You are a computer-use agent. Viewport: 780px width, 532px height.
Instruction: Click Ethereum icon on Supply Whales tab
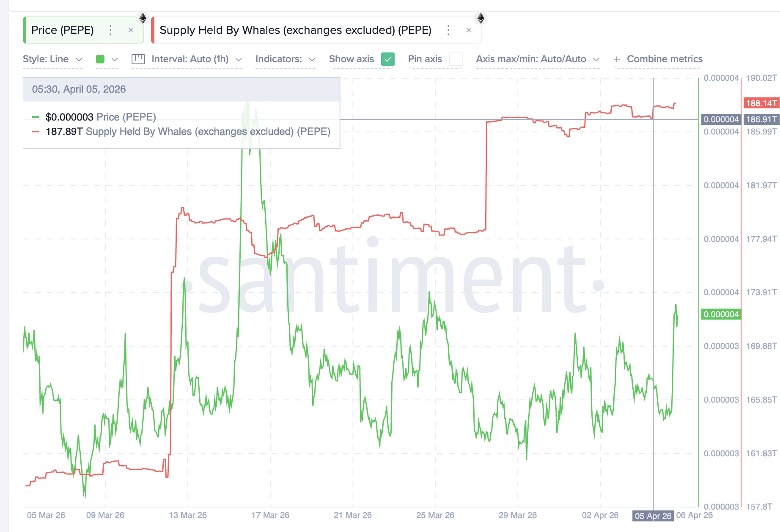click(481, 18)
